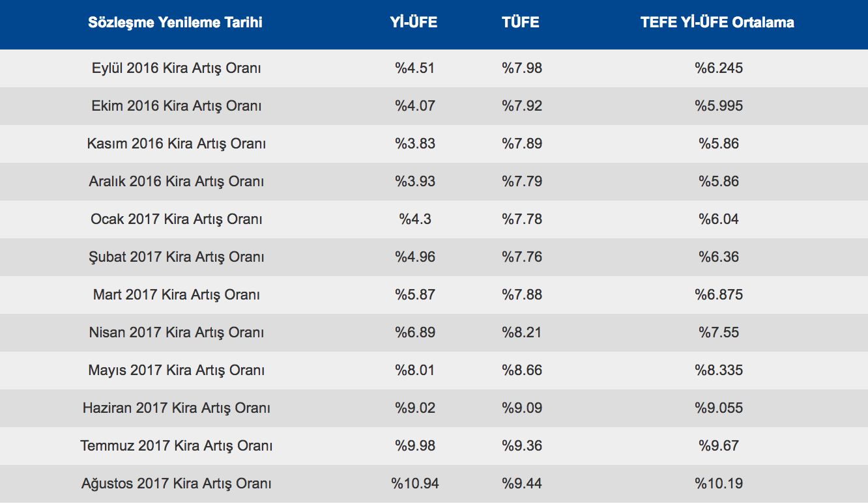Select the Mayıs 2017 Kira Artış Oranı row

[177, 371]
